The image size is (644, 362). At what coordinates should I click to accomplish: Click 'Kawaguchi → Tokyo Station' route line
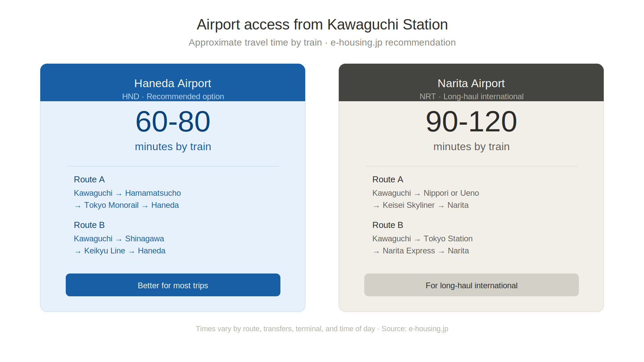(423, 239)
